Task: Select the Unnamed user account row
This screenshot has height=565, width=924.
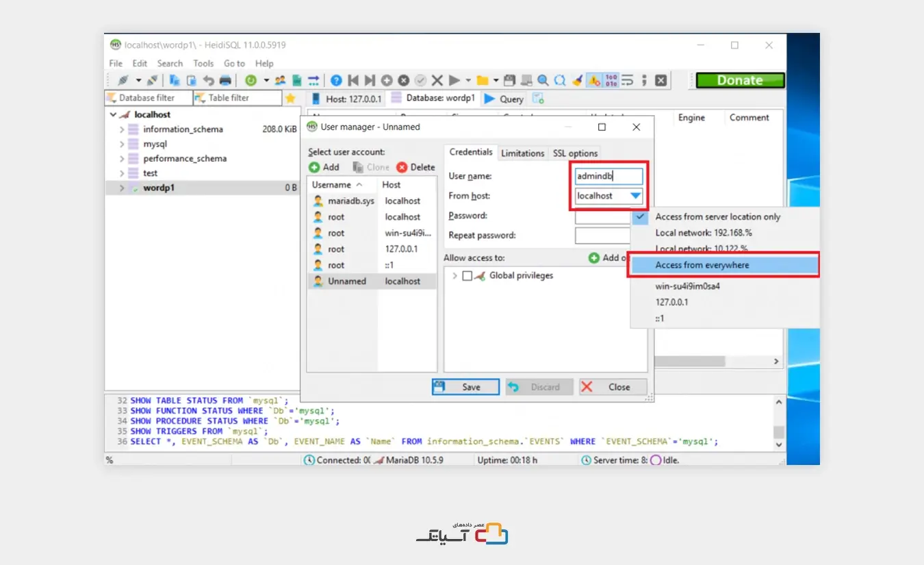Action: (x=372, y=281)
